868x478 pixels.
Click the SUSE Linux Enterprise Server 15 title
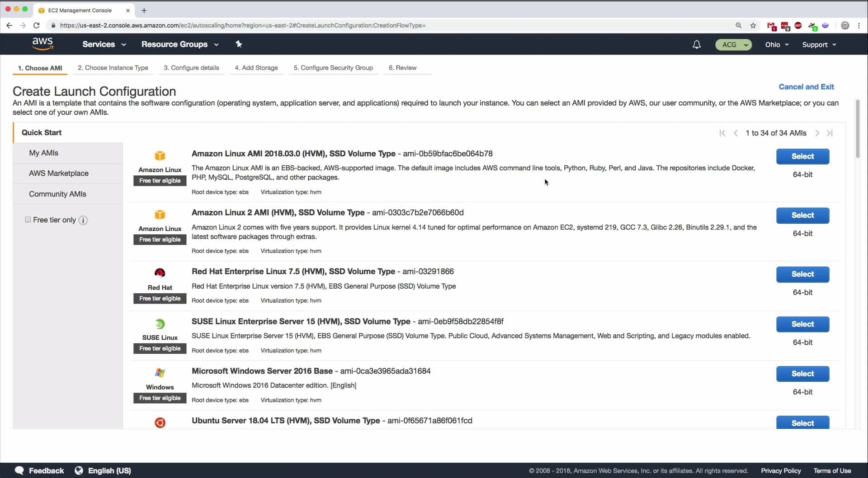(301, 321)
